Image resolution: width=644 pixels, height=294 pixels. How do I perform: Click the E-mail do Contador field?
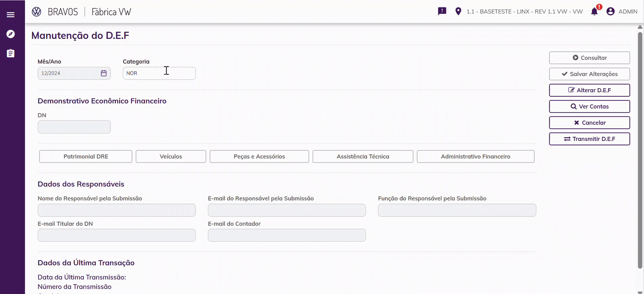(287, 235)
